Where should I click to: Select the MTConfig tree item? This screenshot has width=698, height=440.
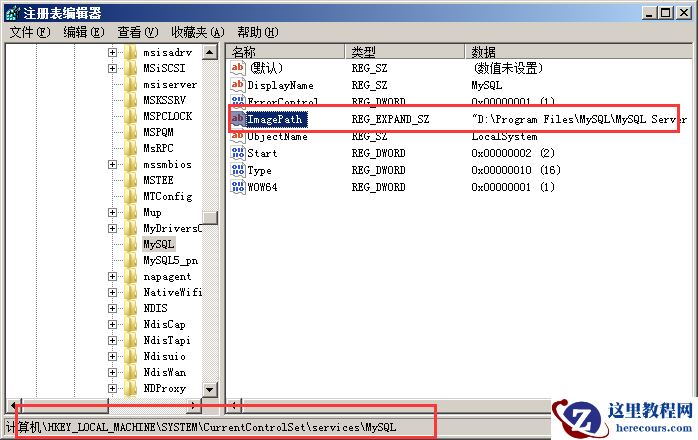pyautogui.click(x=168, y=196)
